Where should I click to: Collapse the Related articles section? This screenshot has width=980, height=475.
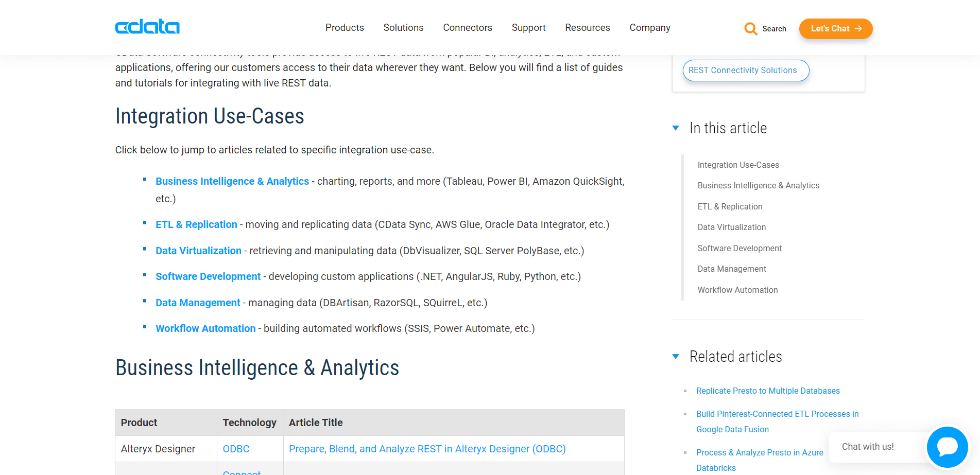[x=676, y=357]
